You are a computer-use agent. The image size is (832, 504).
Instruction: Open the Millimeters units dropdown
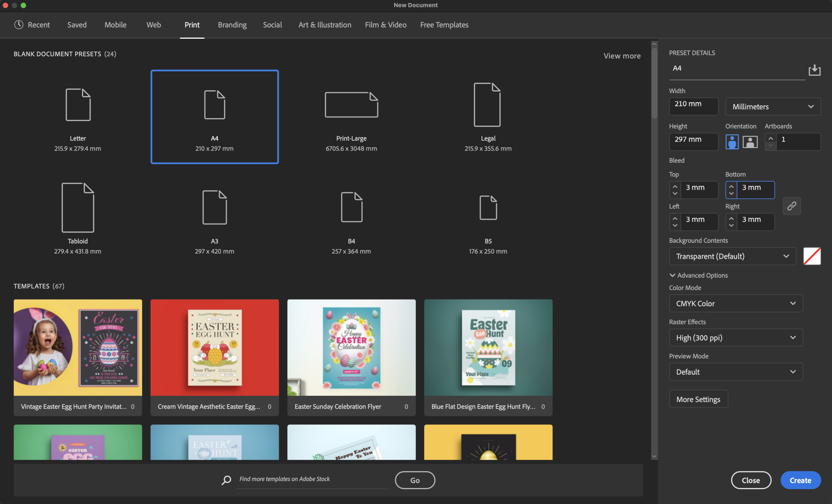coord(773,106)
